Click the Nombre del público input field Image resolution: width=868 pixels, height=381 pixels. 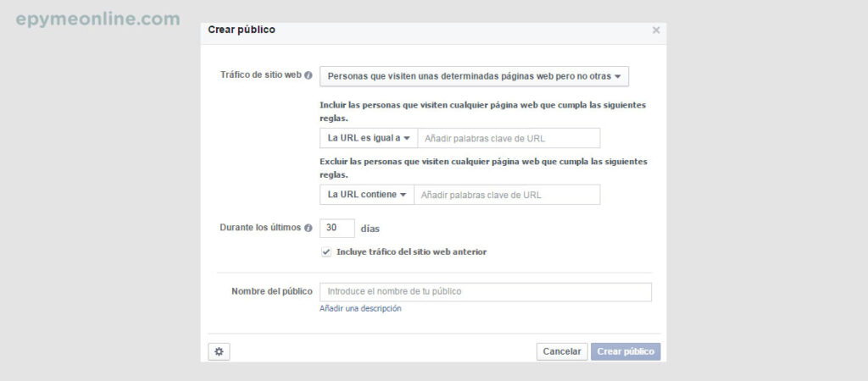coord(486,292)
